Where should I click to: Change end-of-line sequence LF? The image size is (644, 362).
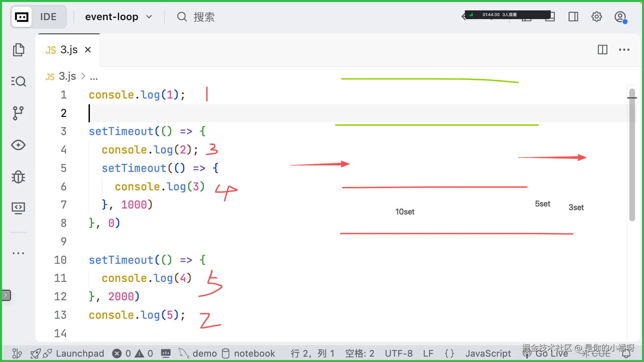coord(428,353)
